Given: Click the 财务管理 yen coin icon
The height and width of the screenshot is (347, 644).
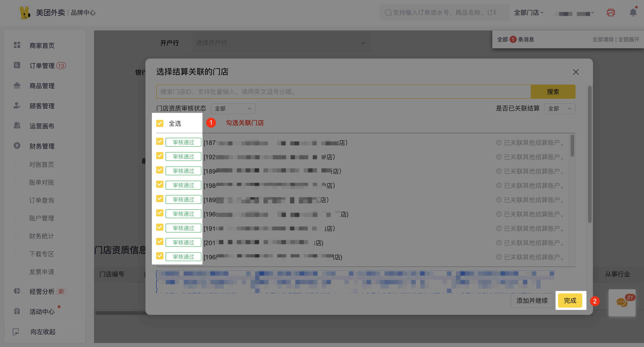Looking at the screenshot, I should click(17, 146).
